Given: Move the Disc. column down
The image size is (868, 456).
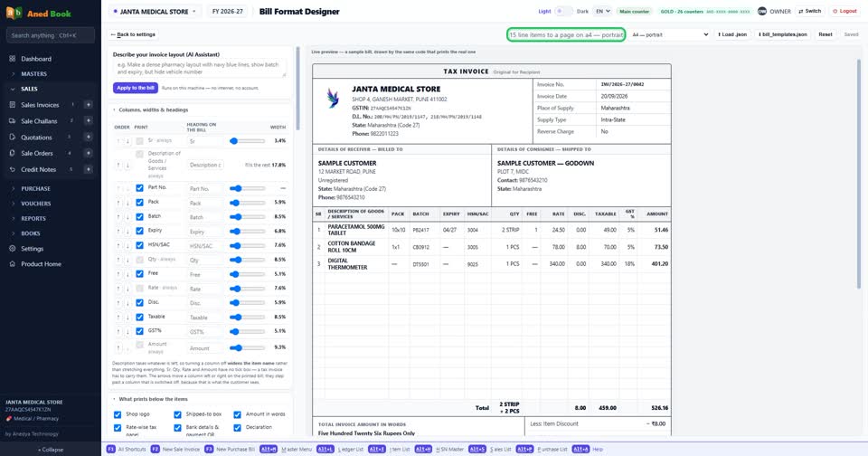Looking at the screenshot, I should pyautogui.click(x=127, y=303).
